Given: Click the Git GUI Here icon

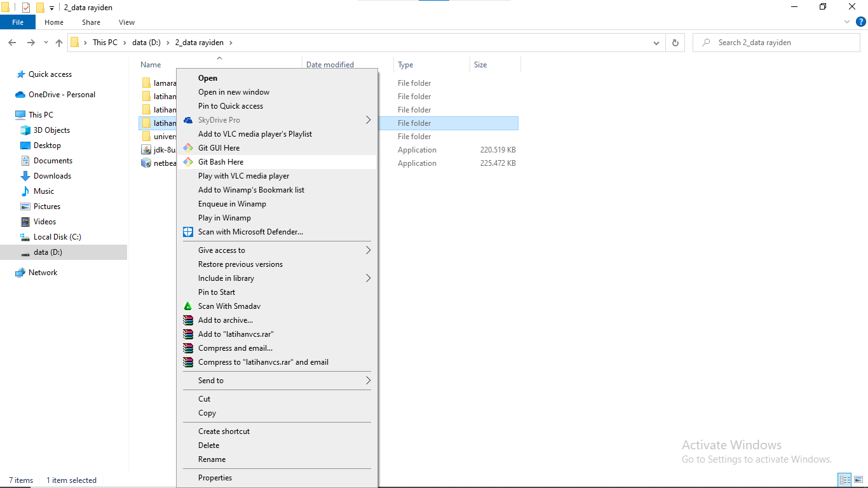Looking at the screenshot, I should 188,148.
